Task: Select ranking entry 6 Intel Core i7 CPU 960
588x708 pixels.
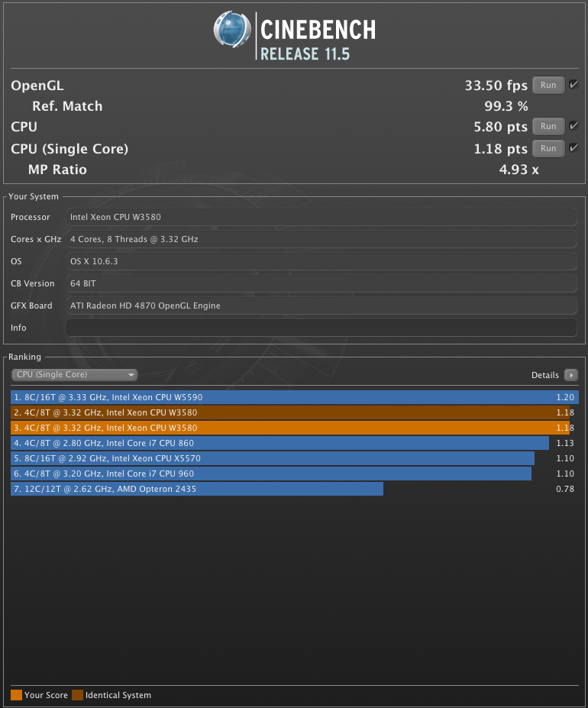Action: [x=295, y=474]
